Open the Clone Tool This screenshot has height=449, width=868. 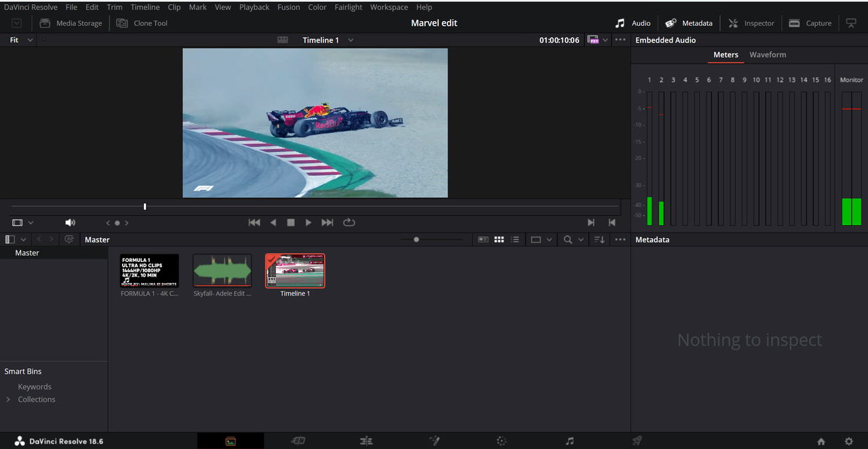142,23
